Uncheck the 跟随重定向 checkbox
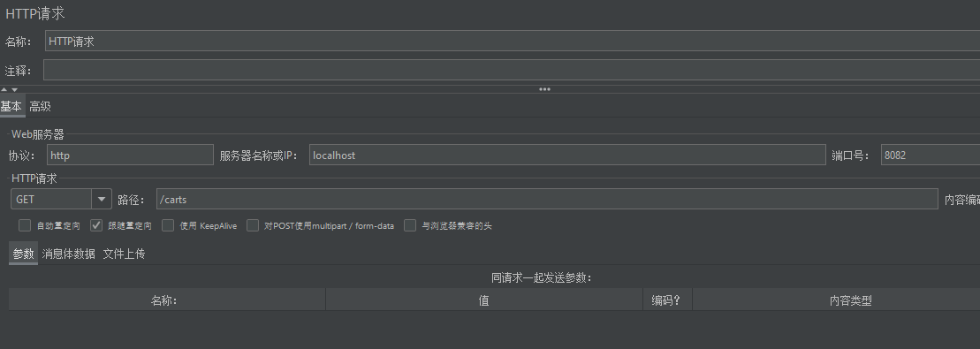Image resolution: width=980 pixels, height=349 pixels. (x=96, y=226)
